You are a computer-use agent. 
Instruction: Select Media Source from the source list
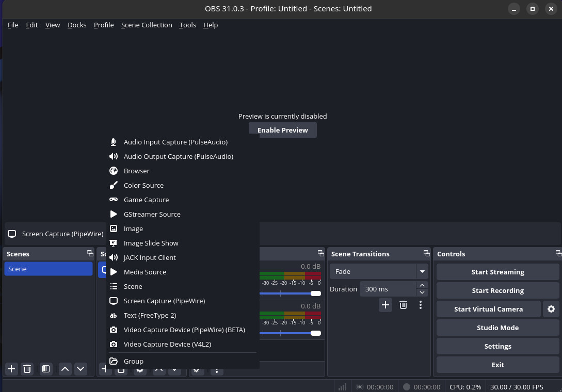144,272
